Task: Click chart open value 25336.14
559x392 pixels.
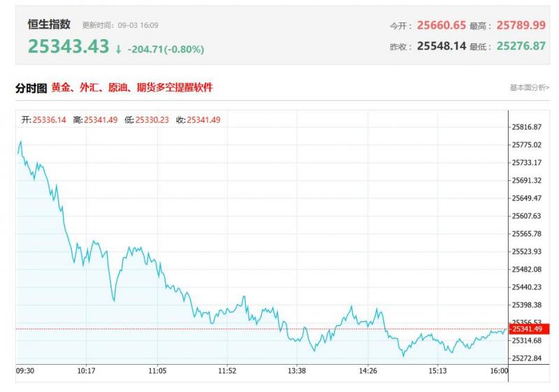Action: [x=49, y=120]
